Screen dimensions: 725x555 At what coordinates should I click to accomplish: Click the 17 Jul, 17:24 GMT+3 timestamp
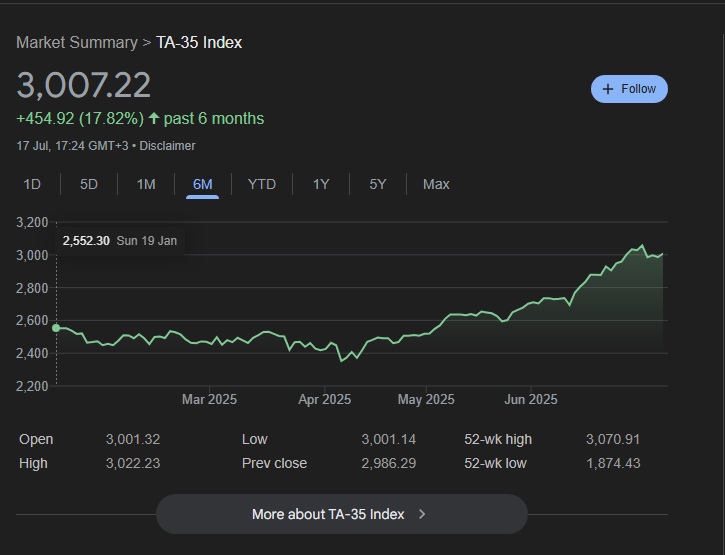click(x=72, y=146)
